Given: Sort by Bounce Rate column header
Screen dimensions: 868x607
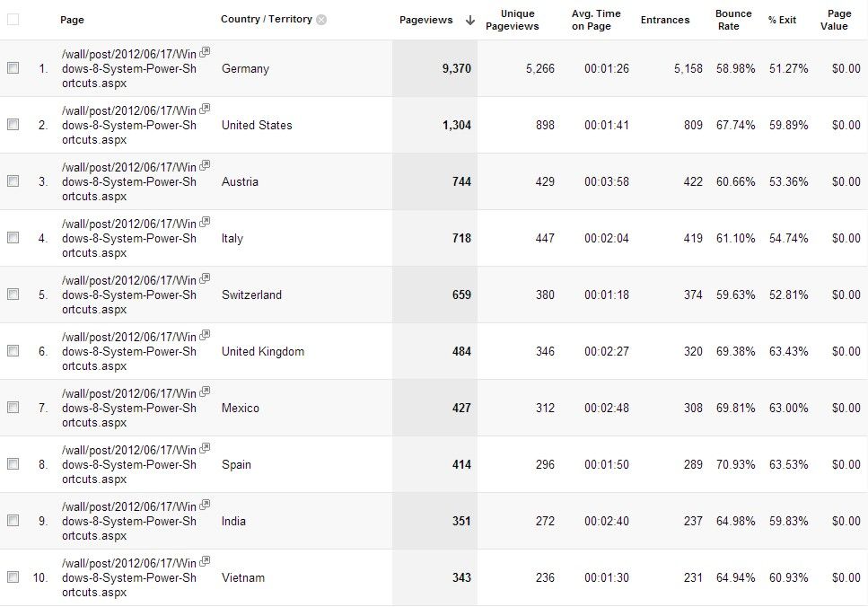Looking at the screenshot, I should point(733,20).
